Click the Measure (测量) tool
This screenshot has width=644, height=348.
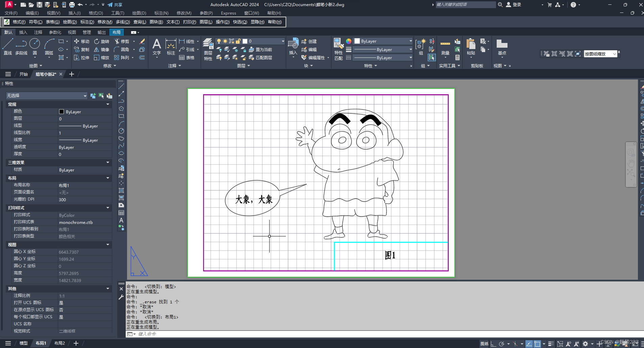pyautogui.click(x=445, y=47)
